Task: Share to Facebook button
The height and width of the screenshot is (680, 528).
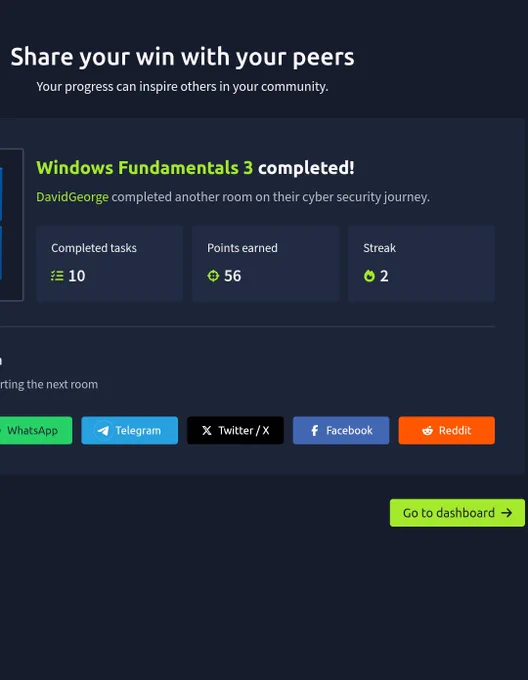Action: coord(341,430)
